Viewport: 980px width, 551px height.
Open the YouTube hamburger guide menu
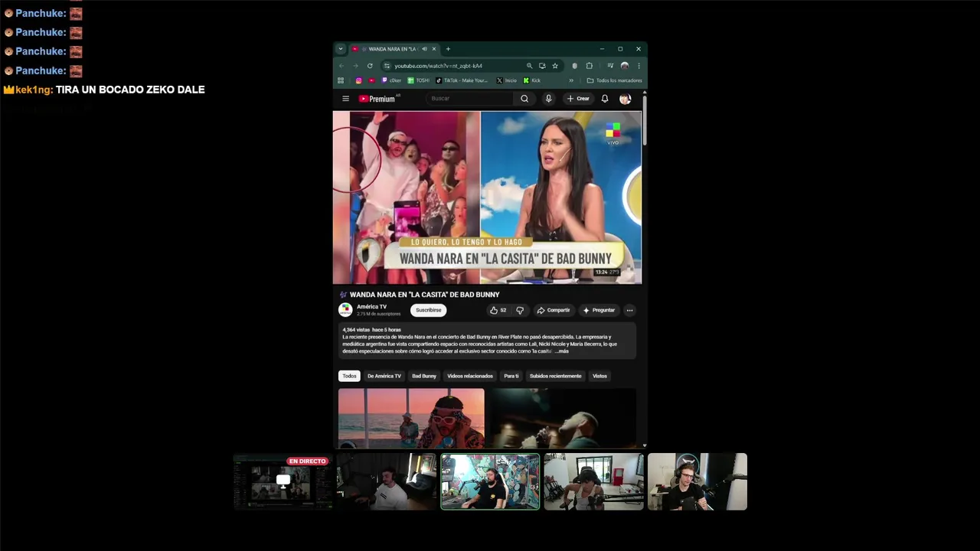(345, 99)
